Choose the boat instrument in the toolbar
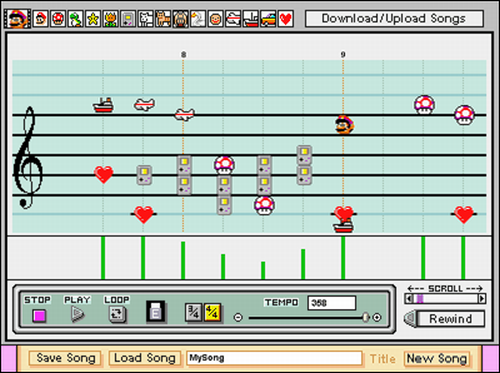This screenshot has height=373, width=500. [x=251, y=18]
